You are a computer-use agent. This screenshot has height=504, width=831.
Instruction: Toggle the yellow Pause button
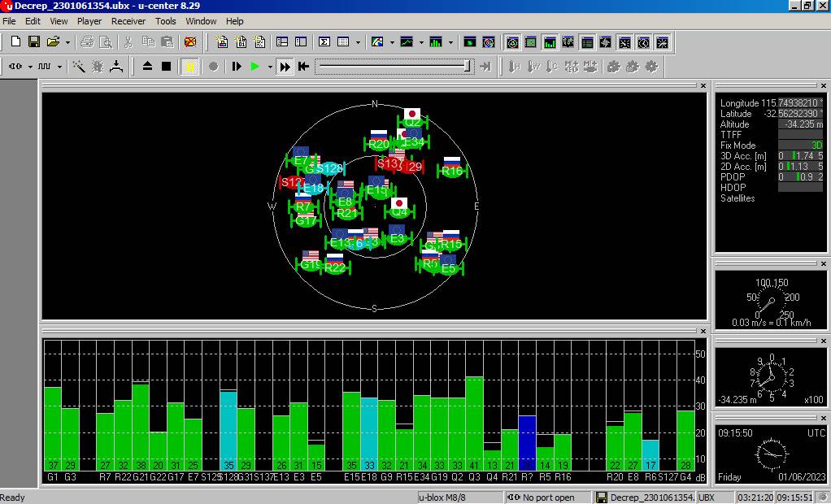coord(190,67)
